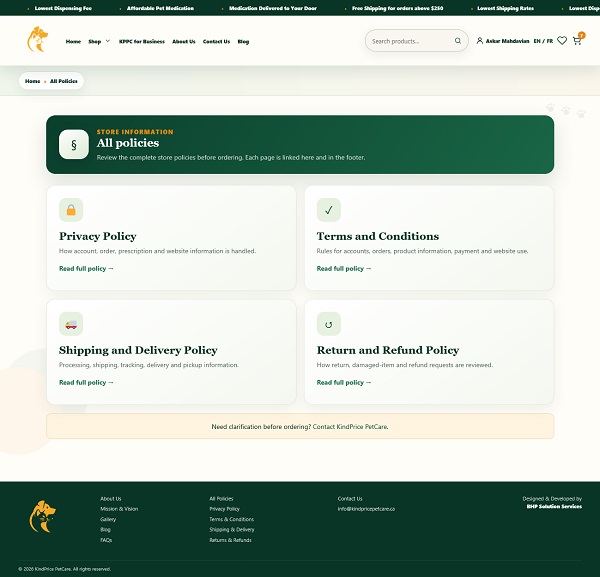Open FAQs footer link
Image resolution: width=600 pixels, height=577 pixels.
106,540
